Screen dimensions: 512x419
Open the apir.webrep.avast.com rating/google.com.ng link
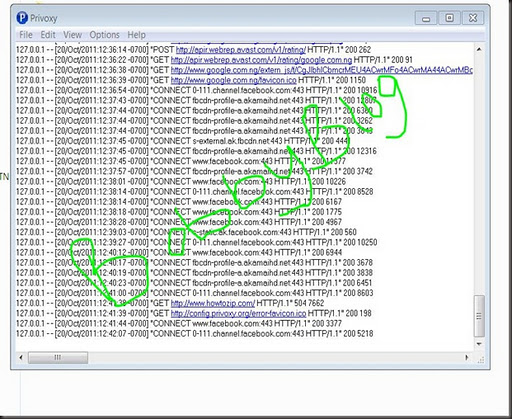(x=261, y=60)
